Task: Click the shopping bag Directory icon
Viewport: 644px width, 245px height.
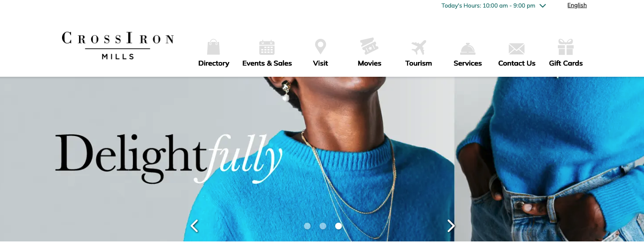Action: point(213,47)
